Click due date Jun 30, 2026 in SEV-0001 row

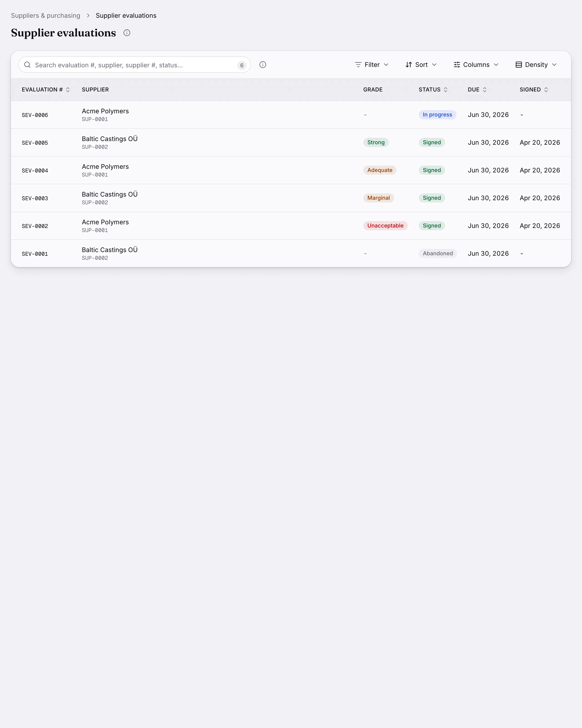[488, 253]
